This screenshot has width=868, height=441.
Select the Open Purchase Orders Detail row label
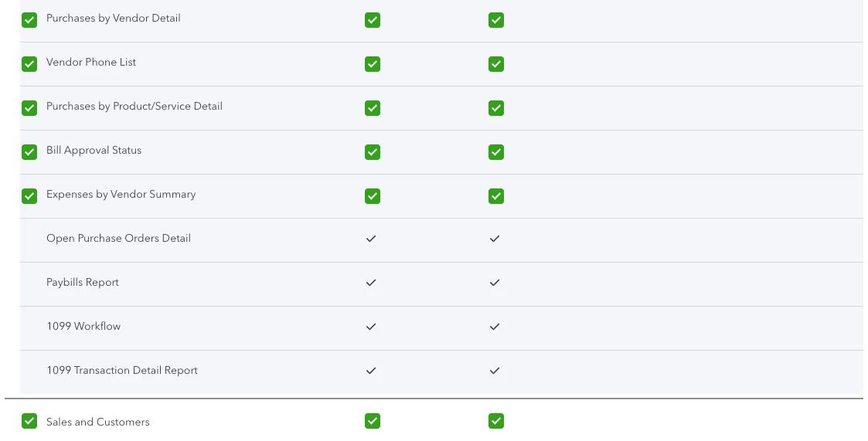(x=118, y=239)
